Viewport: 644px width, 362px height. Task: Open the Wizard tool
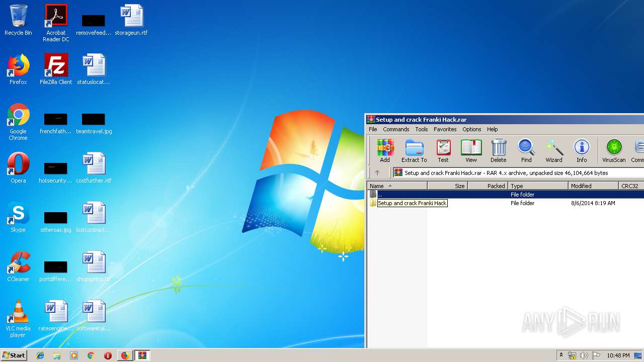click(x=554, y=151)
